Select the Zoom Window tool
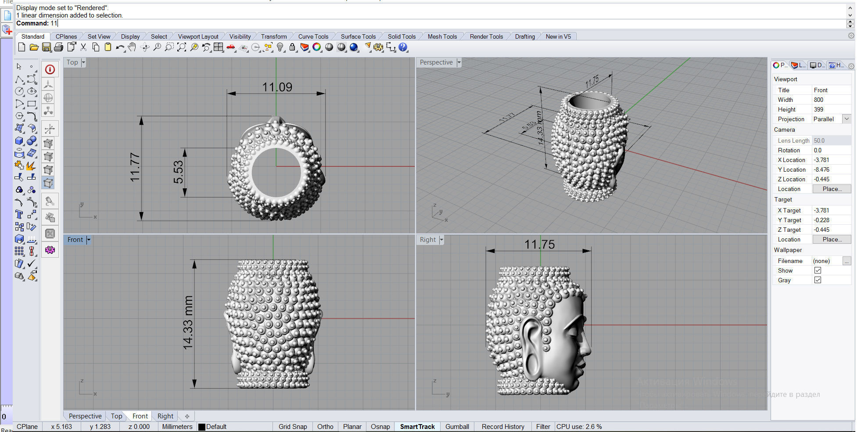Viewport: 868px width, 432px height. [x=169, y=47]
